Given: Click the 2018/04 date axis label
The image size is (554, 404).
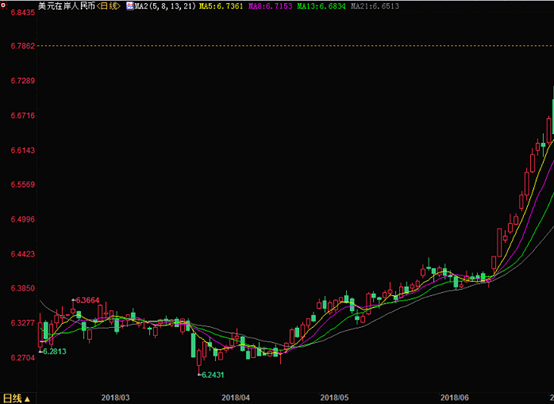Looking at the screenshot, I should click(236, 398).
